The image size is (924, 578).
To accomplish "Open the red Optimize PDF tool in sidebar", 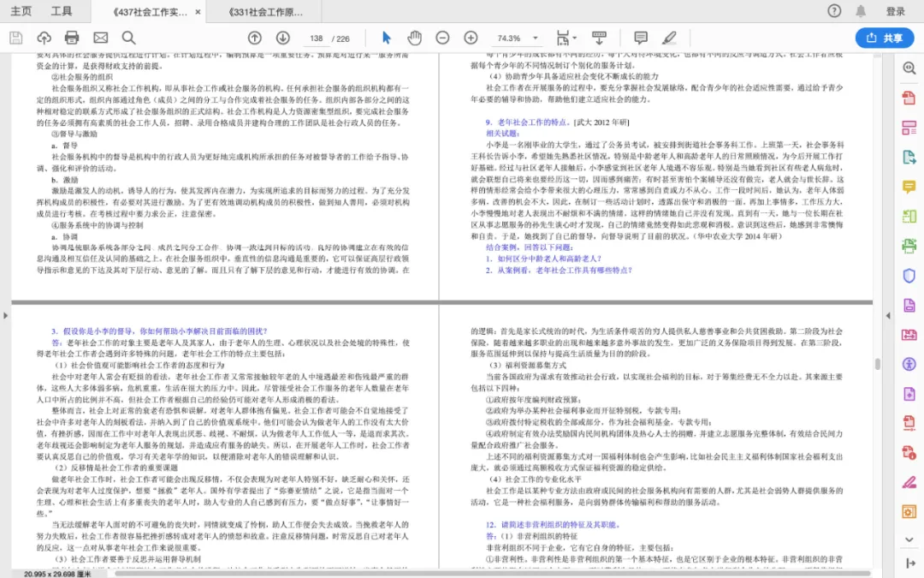I will click(909, 423).
